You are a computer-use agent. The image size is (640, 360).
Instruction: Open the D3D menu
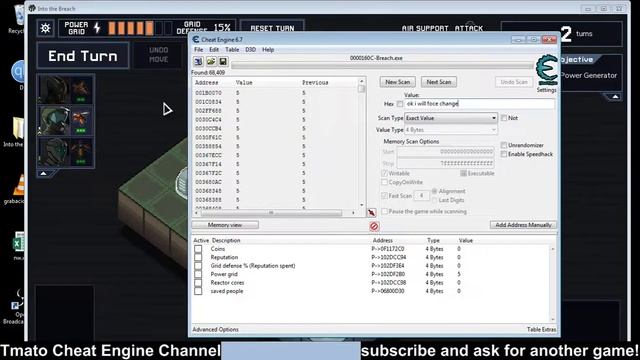tap(250, 50)
